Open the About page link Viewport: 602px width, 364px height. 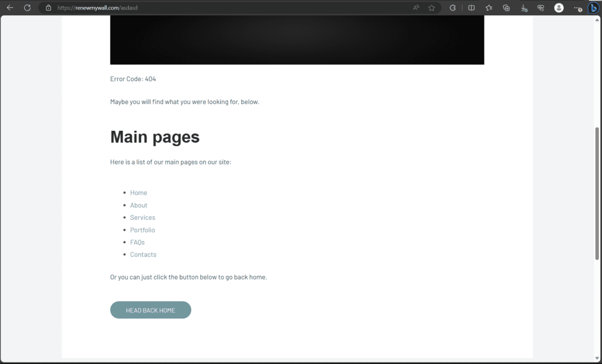(139, 205)
